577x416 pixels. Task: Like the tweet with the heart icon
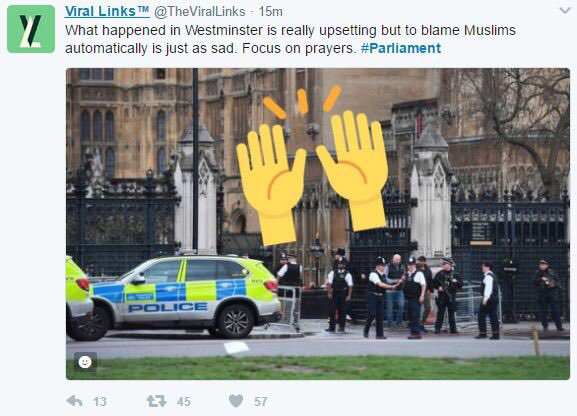click(236, 401)
